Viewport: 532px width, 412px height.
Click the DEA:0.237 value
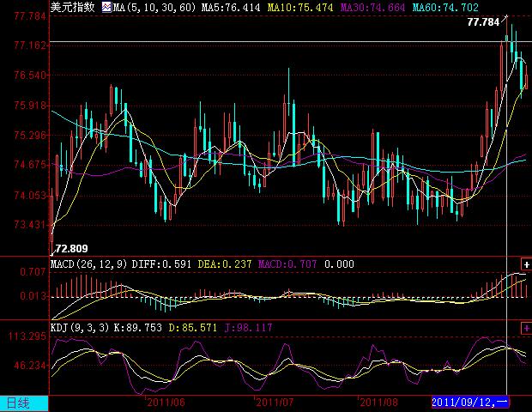225,264
